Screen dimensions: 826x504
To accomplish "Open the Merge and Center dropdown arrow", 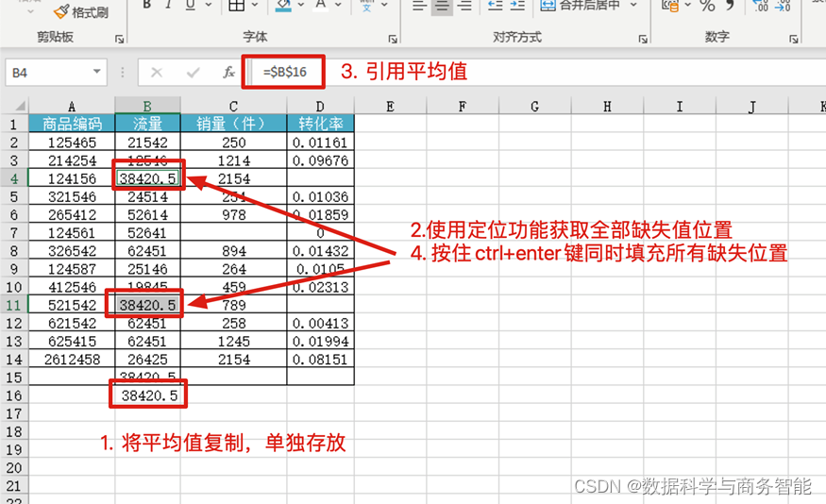I will point(633,5).
